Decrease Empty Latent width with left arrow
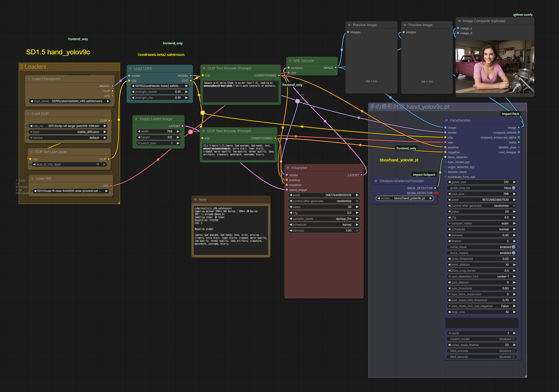559x392 pixels. coord(139,131)
